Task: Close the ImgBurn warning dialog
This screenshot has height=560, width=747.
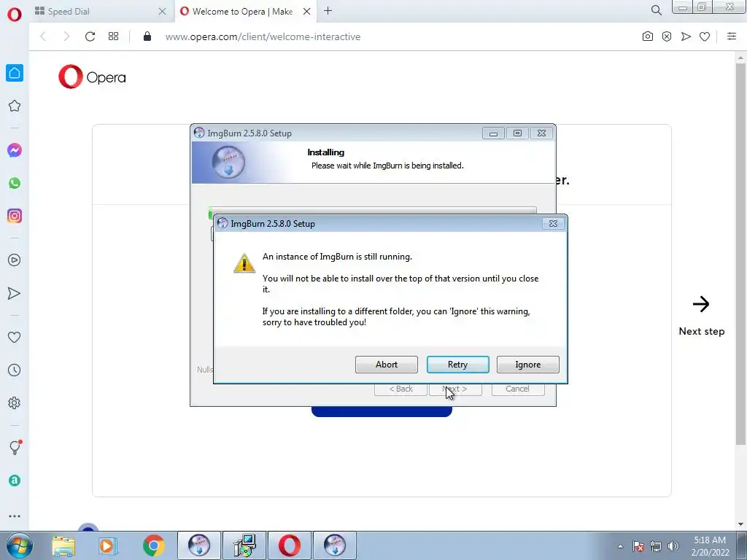Action: click(553, 223)
